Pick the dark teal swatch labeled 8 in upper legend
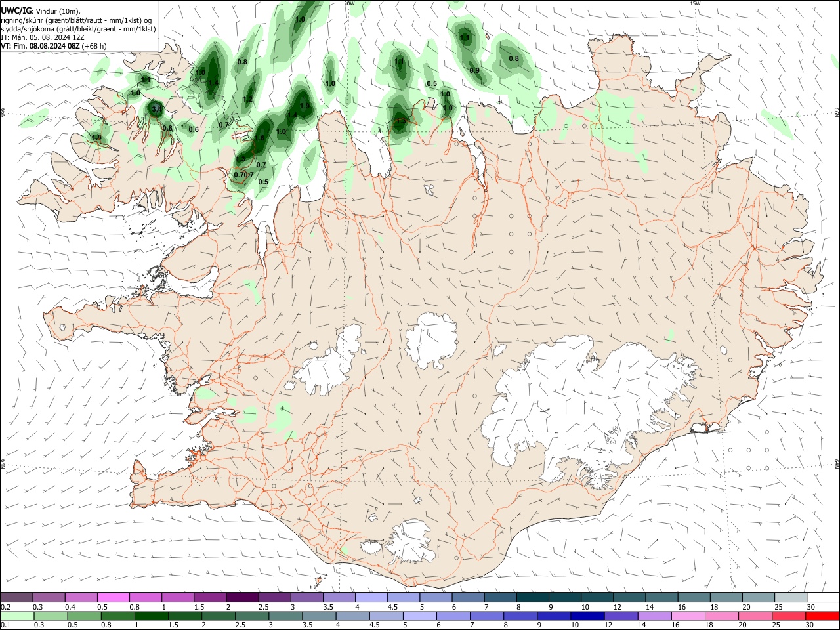The height and width of the screenshot is (630, 840). coord(532,598)
